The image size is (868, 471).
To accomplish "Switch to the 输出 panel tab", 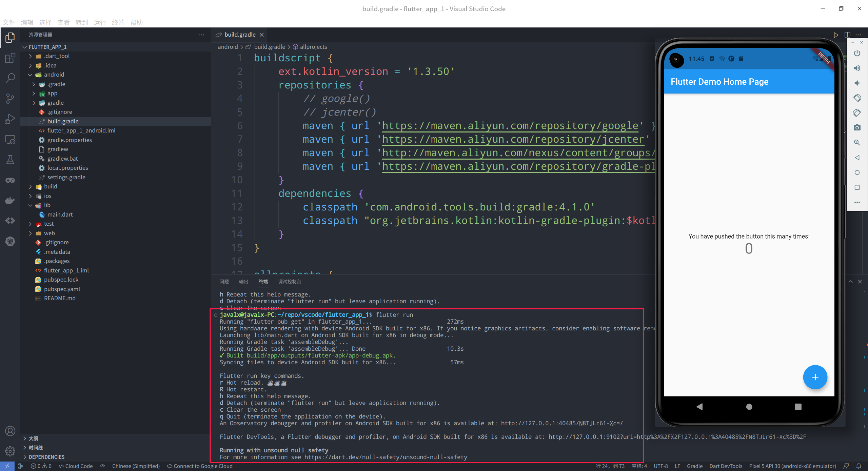I will coord(244,282).
